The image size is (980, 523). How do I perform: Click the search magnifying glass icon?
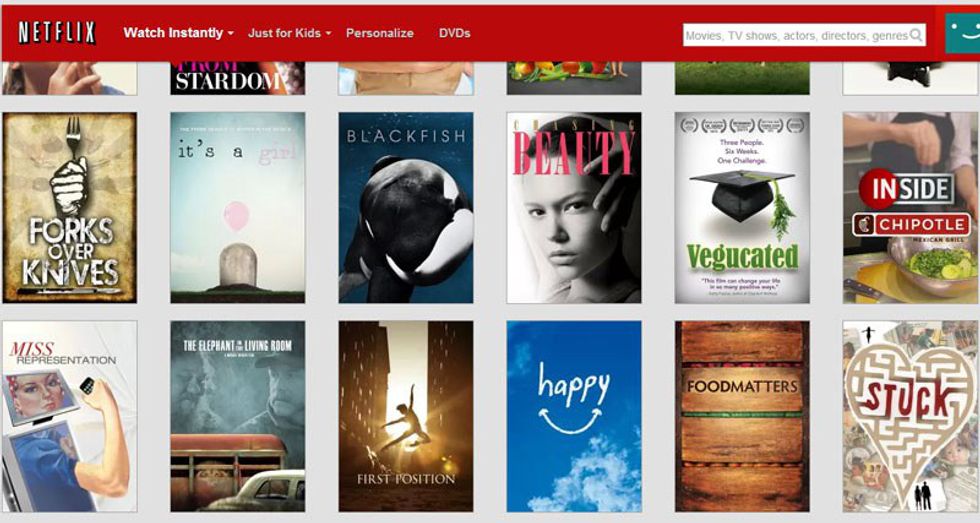pos(915,35)
